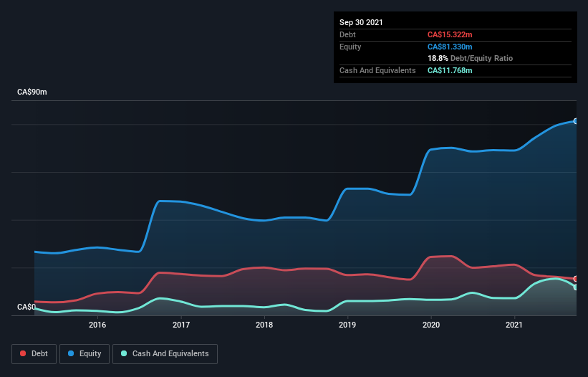
Task: Select the 2021 x-axis label
Action: pyautogui.click(x=514, y=325)
